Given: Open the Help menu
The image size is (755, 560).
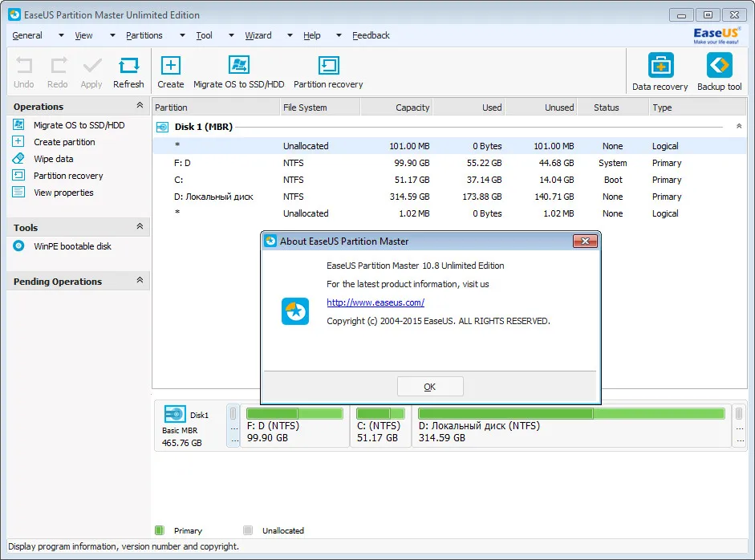Looking at the screenshot, I should (311, 35).
